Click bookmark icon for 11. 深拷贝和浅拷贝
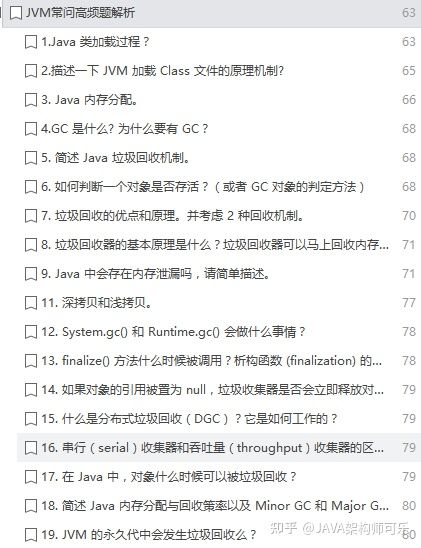Image resolution: width=421 pixels, height=548 pixels. [31, 303]
